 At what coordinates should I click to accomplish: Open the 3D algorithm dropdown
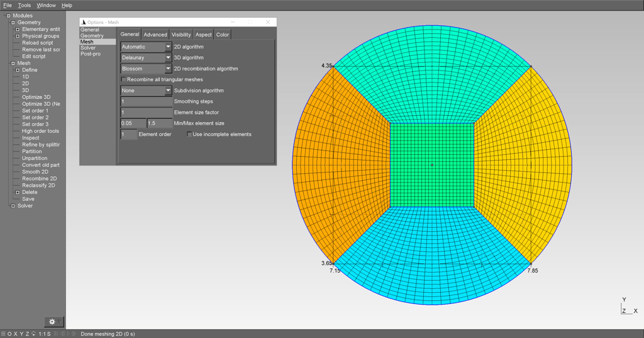coord(146,58)
